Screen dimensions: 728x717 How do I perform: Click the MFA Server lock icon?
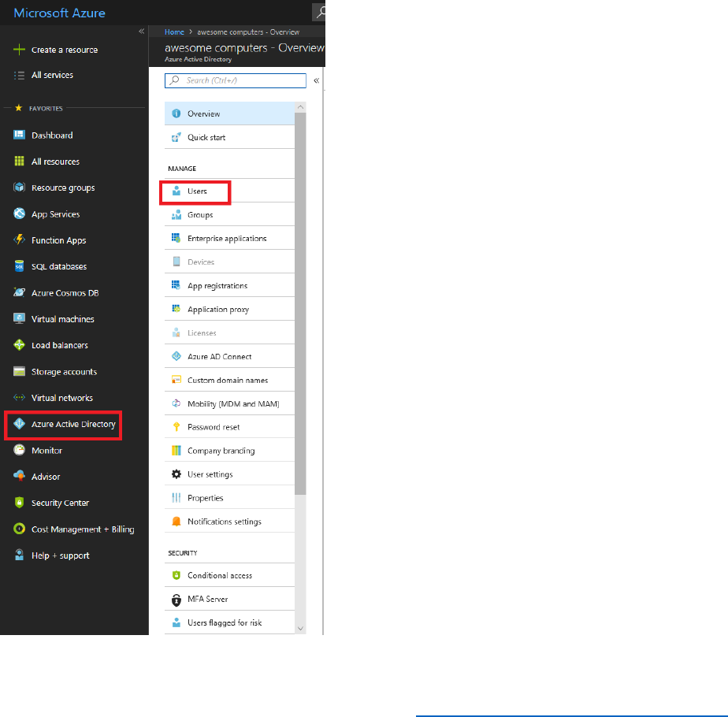[176, 600]
